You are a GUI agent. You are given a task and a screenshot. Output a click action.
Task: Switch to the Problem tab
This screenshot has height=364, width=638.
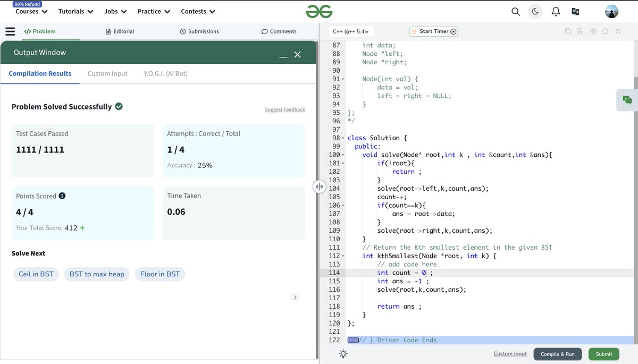pyautogui.click(x=40, y=31)
